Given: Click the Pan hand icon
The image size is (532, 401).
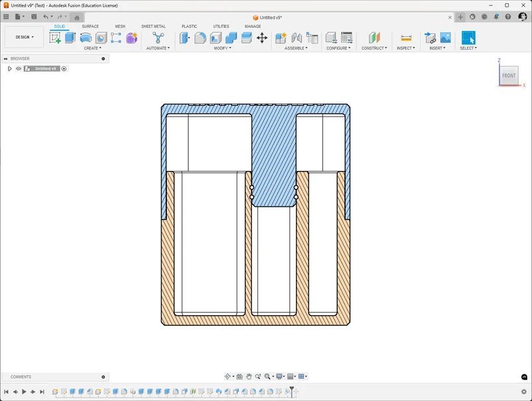Looking at the screenshot, I should click(249, 376).
